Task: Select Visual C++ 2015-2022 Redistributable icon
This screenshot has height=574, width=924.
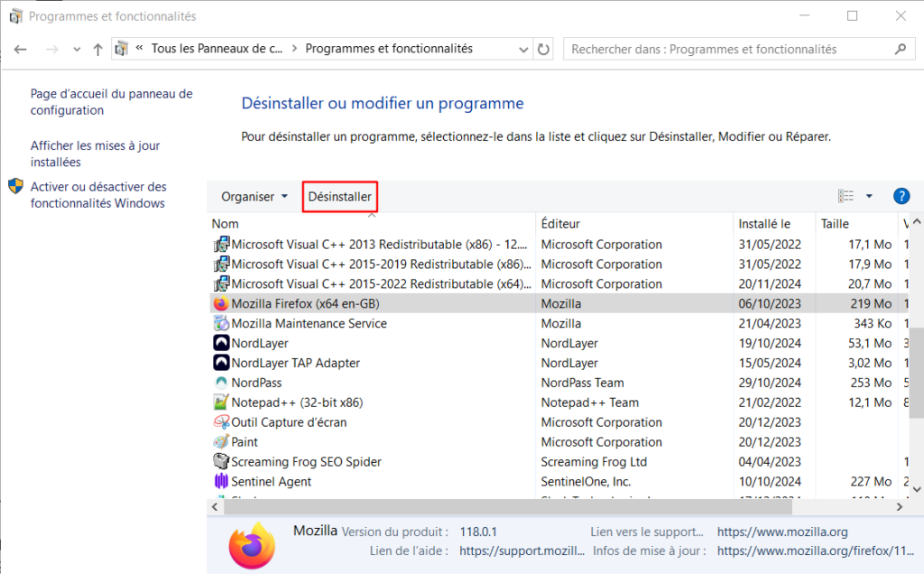Action: [x=221, y=283]
